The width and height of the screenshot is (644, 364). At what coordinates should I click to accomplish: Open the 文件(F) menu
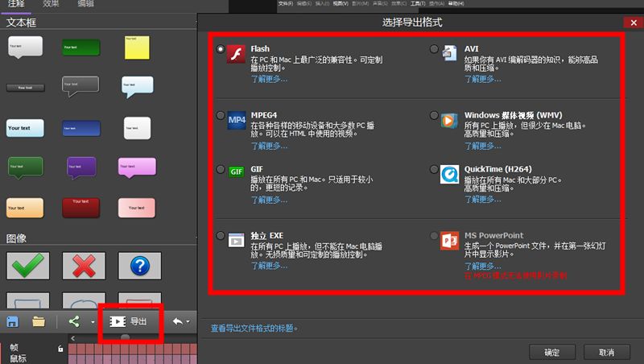pyautogui.click(x=286, y=3)
